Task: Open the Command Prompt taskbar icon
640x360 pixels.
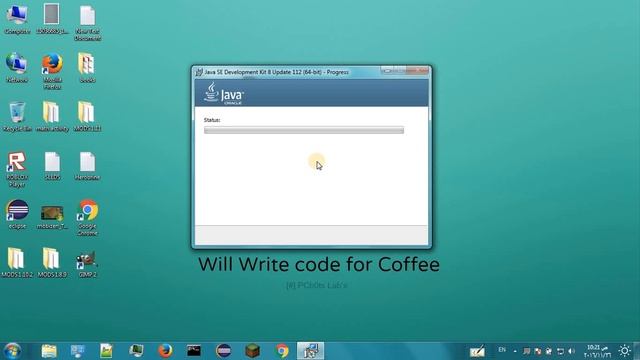Action: [x=194, y=351]
